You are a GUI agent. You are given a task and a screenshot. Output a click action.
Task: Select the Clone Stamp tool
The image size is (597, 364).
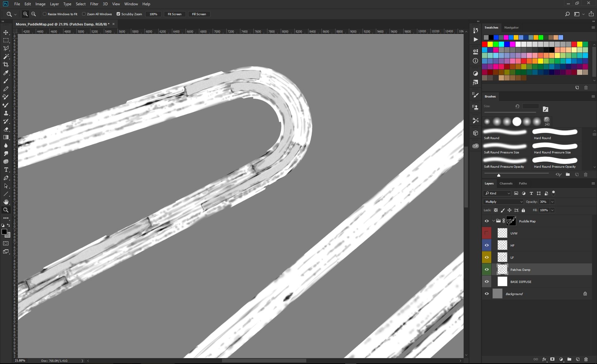pyautogui.click(x=6, y=113)
